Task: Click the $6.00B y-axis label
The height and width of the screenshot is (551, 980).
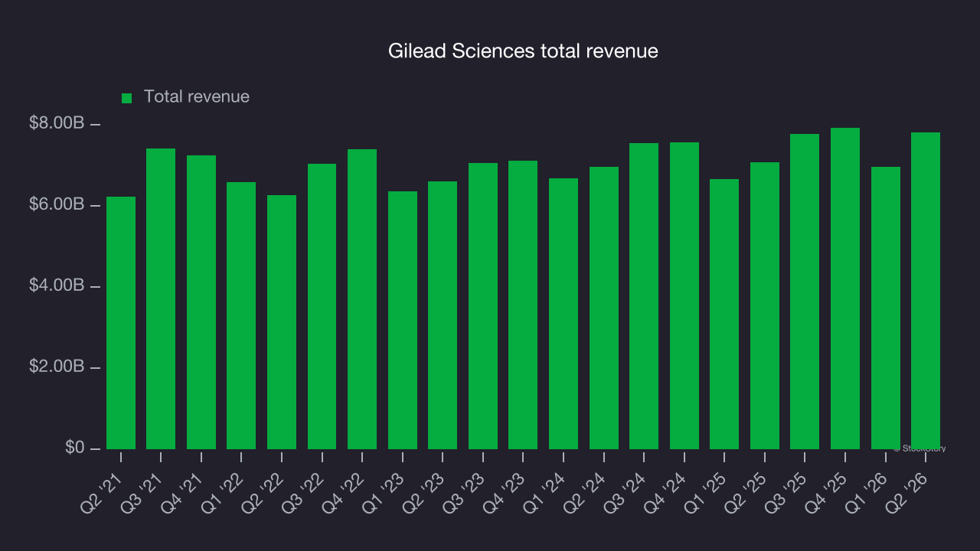Action: [57, 205]
